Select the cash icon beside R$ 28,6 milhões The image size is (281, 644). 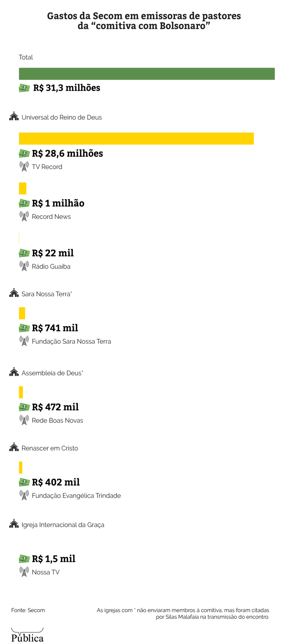[24, 153]
